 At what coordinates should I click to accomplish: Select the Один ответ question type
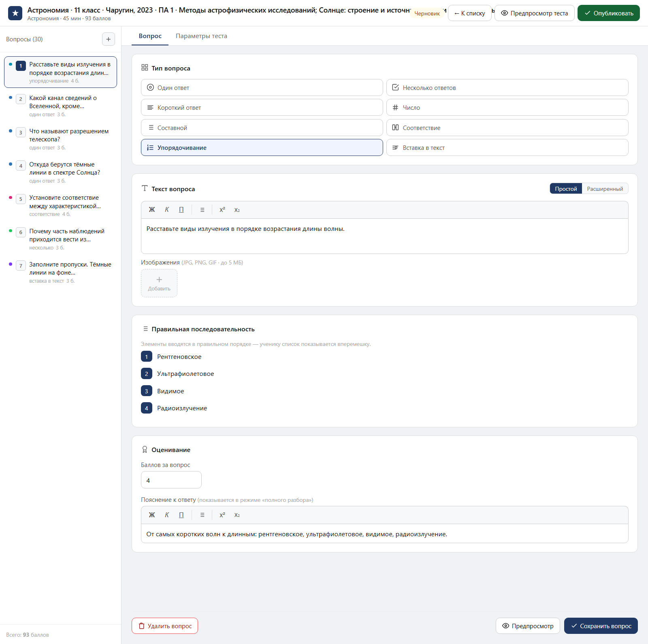[262, 87]
